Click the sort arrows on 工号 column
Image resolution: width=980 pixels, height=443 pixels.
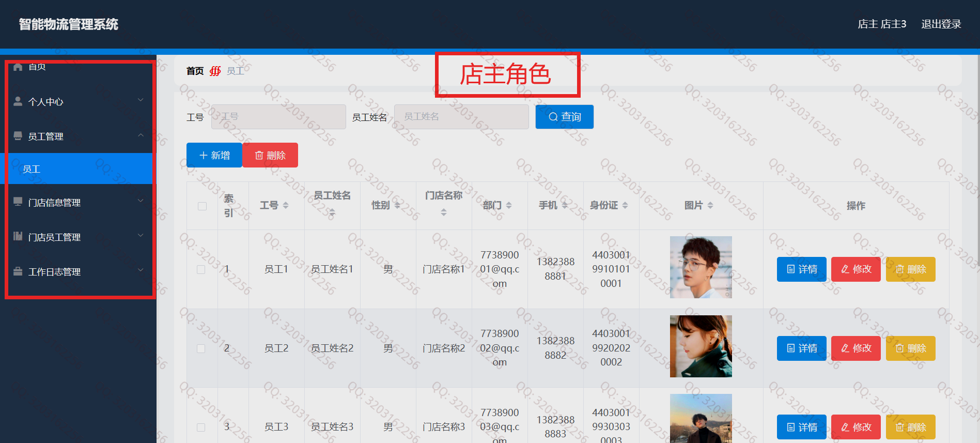[286, 205]
